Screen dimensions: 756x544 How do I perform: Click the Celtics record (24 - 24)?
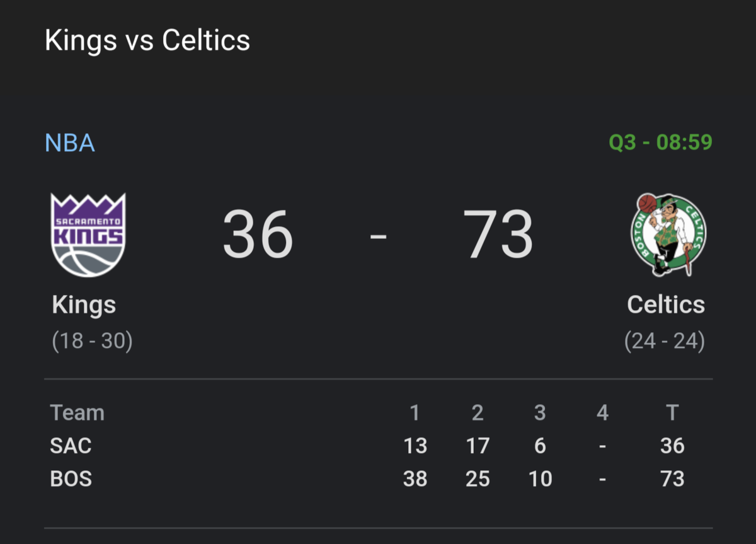664,341
